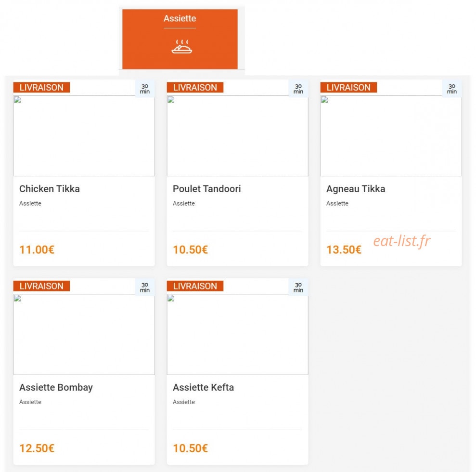Click the 13.50€ price of Agneau Tikka
Viewport: 476px width, 472px height.
point(344,249)
